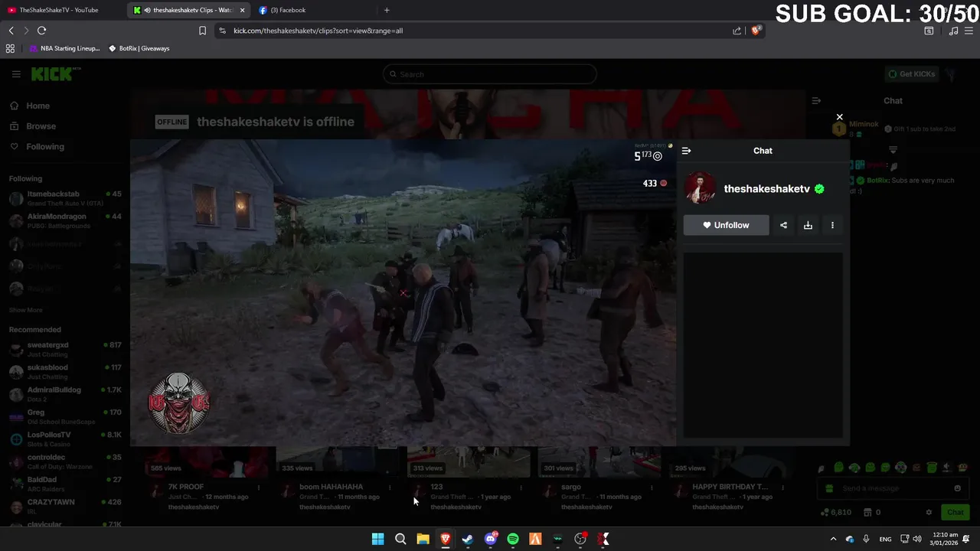Download the clip with the download icon
The width and height of the screenshot is (980, 551).
pyautogui.click(x=808, y=225)
